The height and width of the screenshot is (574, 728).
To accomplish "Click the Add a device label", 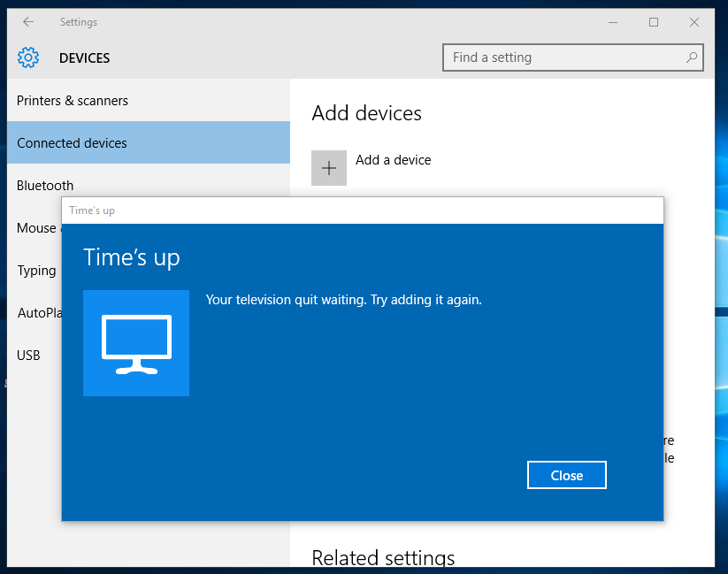I will [394, 160].
